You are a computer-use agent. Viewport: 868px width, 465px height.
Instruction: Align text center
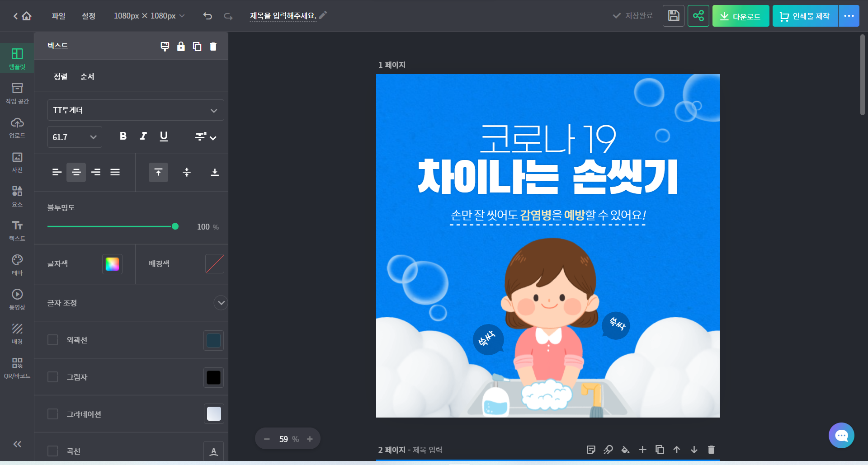[x=76, y=172]
